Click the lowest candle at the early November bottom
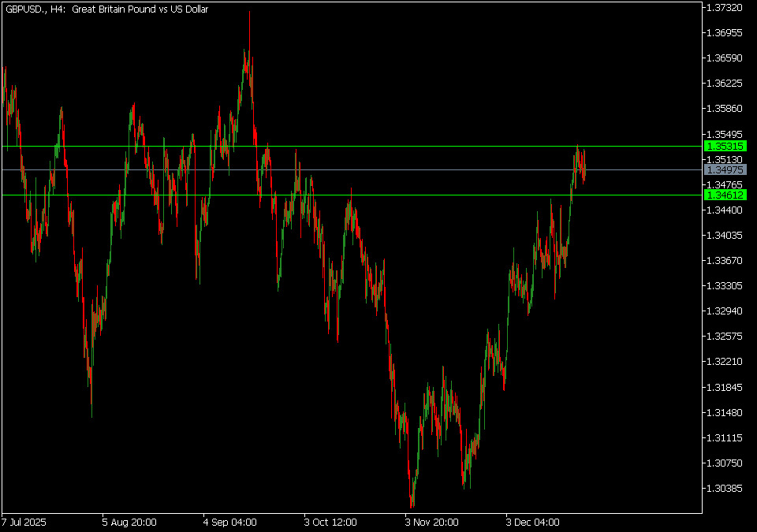 412,498
